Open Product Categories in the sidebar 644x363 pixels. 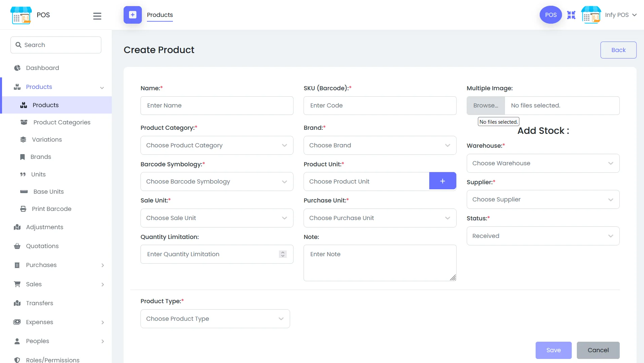61,122
